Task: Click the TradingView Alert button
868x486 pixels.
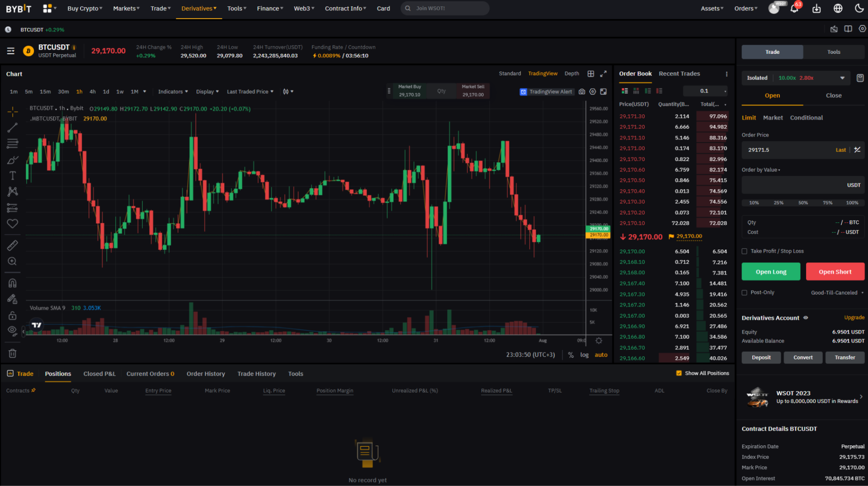Action: click(x=547, y=92)
